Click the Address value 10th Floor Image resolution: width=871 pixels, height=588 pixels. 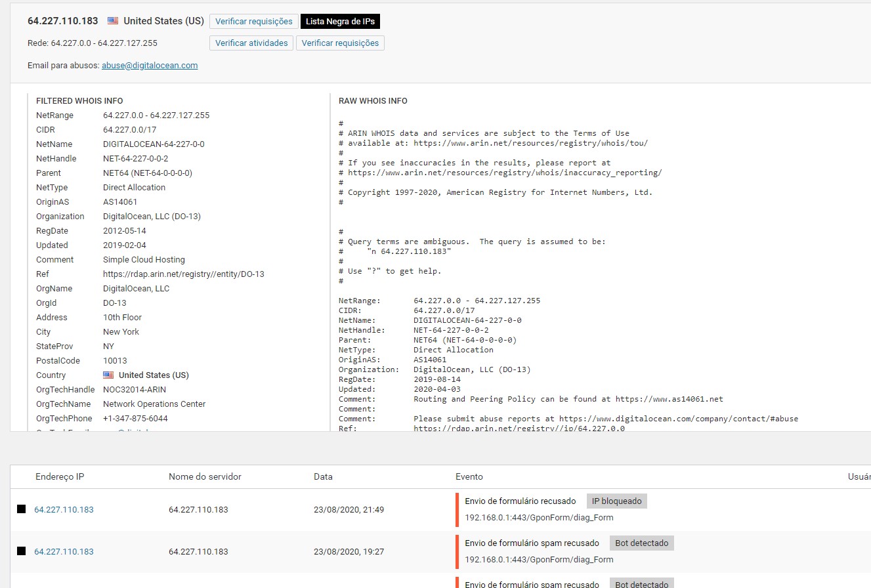point(122,318)
